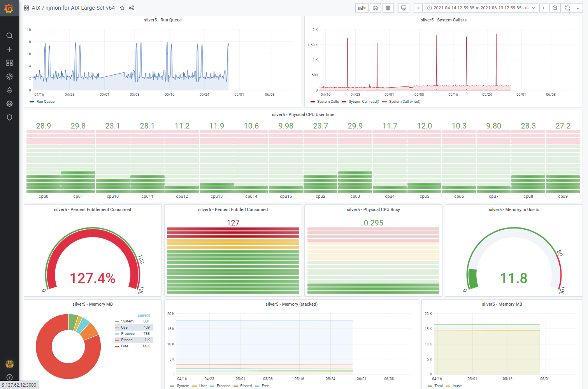Screen dimensions: 588x389
Task: Open Physical CPU Busy panel title menu
Action: [374, 209]
